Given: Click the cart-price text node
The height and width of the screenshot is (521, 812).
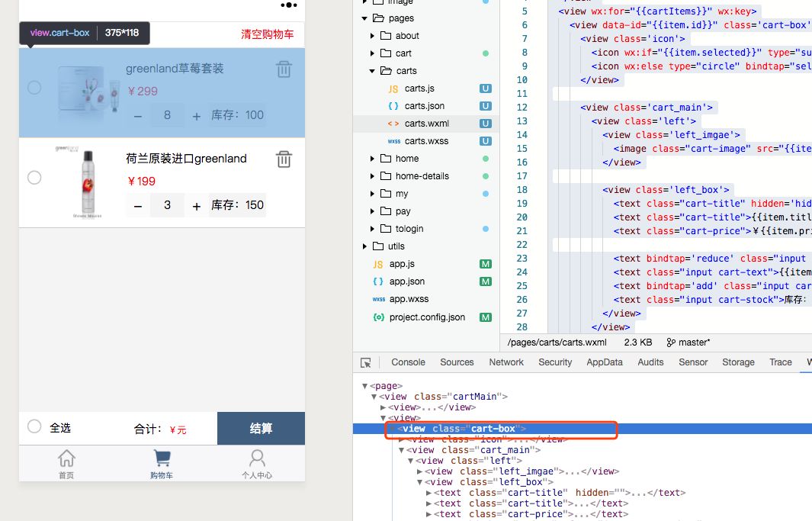Looking at the screenshot, I should [531, 514].
